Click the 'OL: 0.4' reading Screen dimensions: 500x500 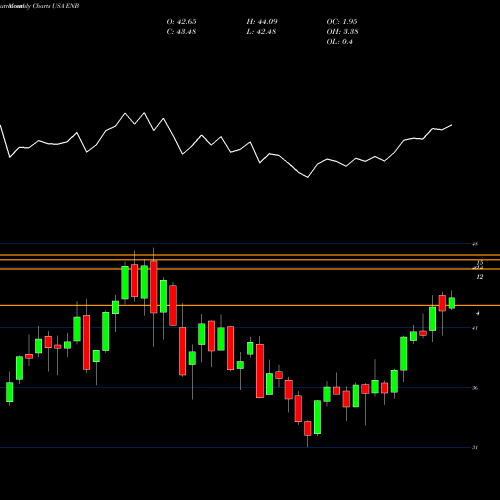pyautogui.click(x=339, y=42)
